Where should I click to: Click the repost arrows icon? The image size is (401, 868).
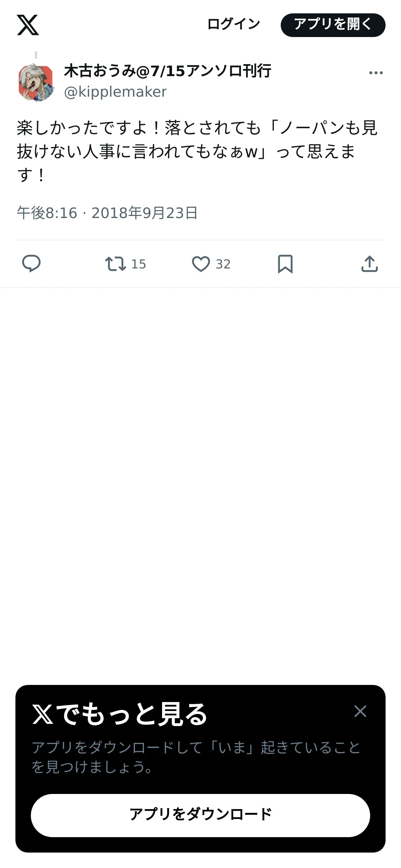click(115, 264)
